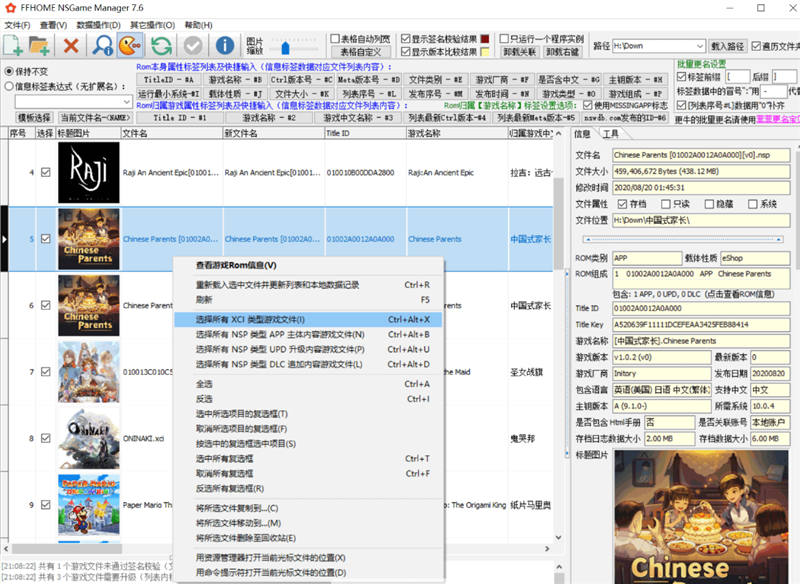Click the red X remove icon
This screenshot has height=584, width=800.
tap(71, 45)
